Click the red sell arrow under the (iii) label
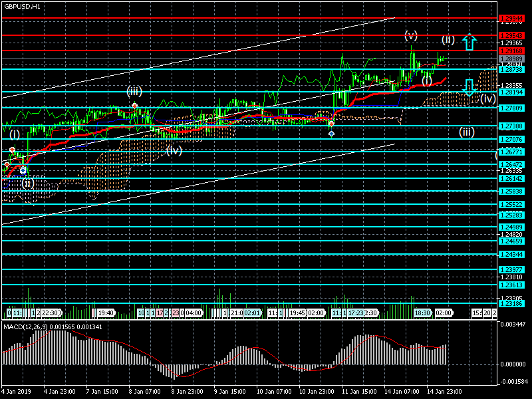The width and height of the screenshot is (532, 399). point(135,106)
